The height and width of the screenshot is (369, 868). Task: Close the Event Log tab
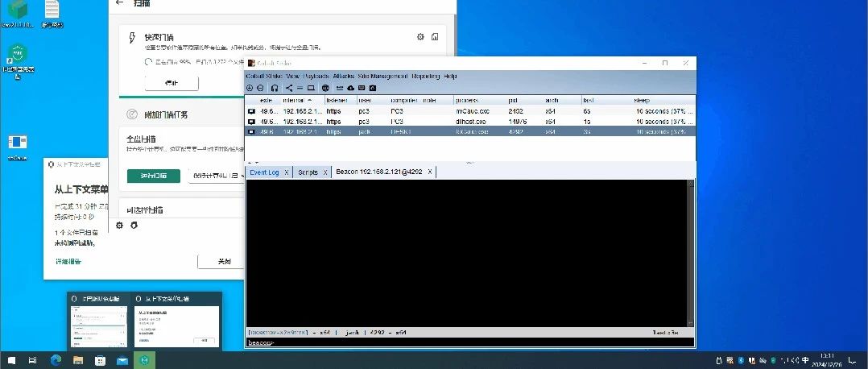286,172
